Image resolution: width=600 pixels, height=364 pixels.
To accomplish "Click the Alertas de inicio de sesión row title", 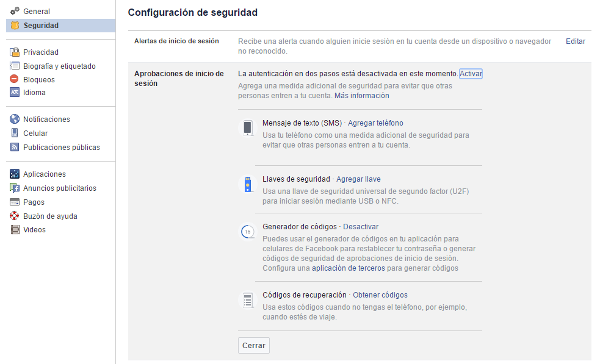I will click(176, 41).
